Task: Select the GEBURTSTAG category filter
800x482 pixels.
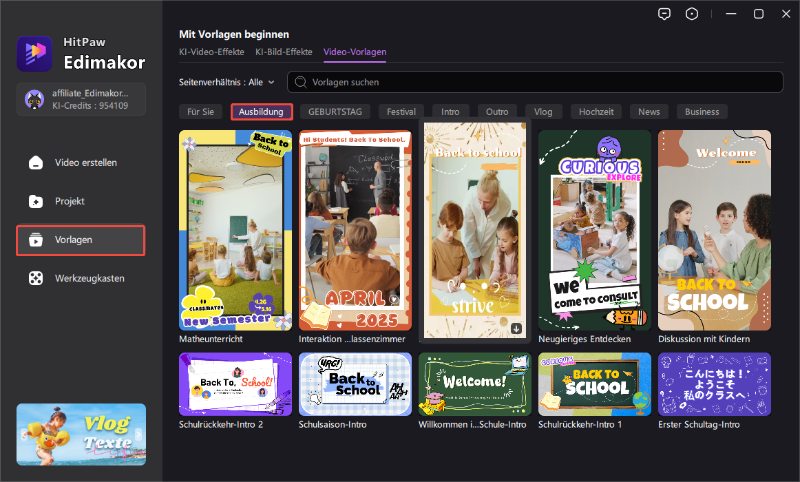Action: click(x=335, y=112)
